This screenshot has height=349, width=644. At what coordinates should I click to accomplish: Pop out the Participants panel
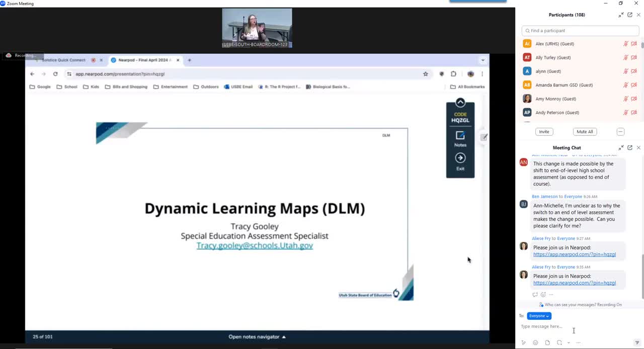click(629, 15)
